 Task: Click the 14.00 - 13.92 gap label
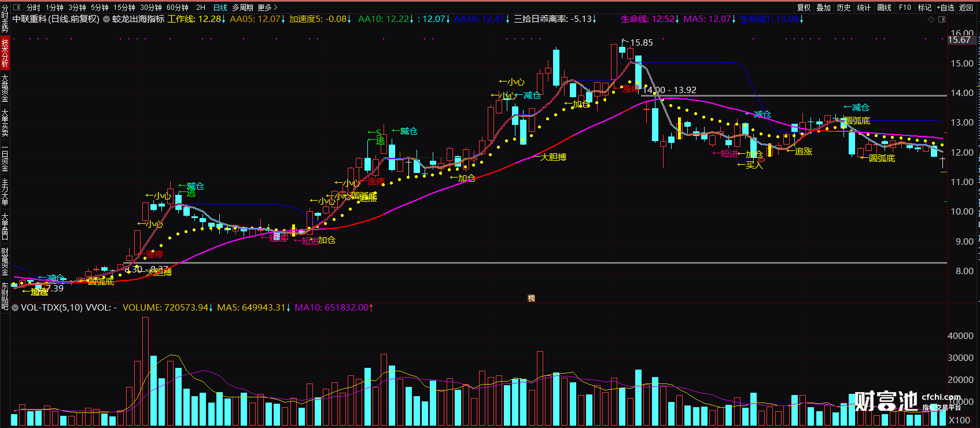(669, 90)
